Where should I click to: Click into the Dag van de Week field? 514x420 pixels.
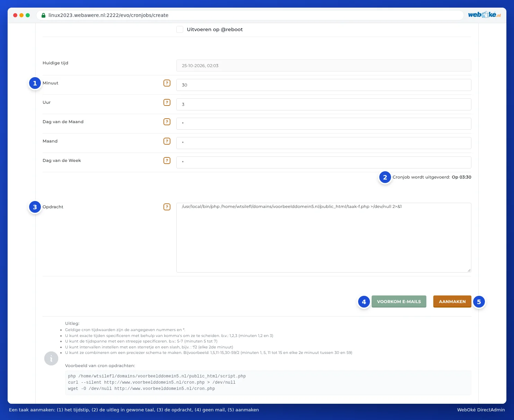tap(324, 163)
